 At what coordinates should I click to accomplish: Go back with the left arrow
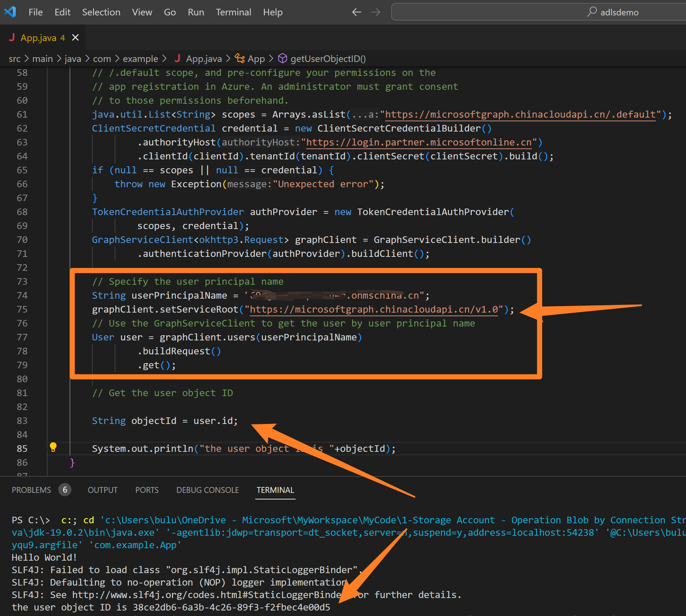[x=356, y=12]
